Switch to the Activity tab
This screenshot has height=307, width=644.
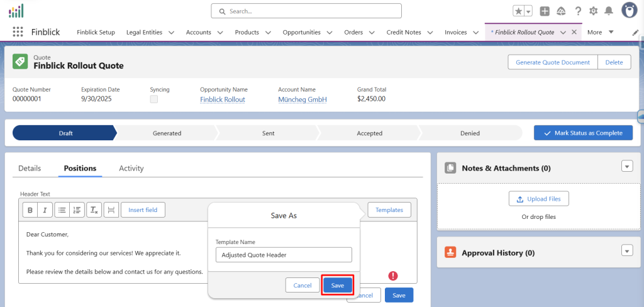click(x=131, y=168)
